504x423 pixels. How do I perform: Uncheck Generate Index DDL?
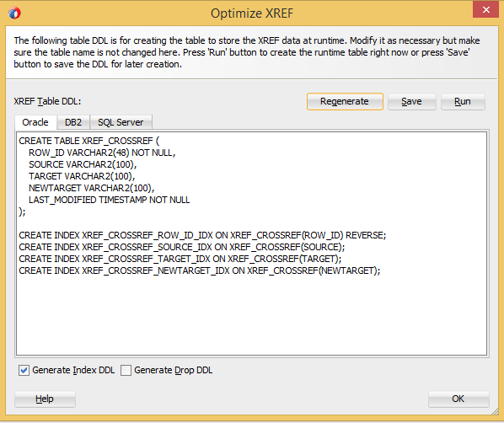24,370
